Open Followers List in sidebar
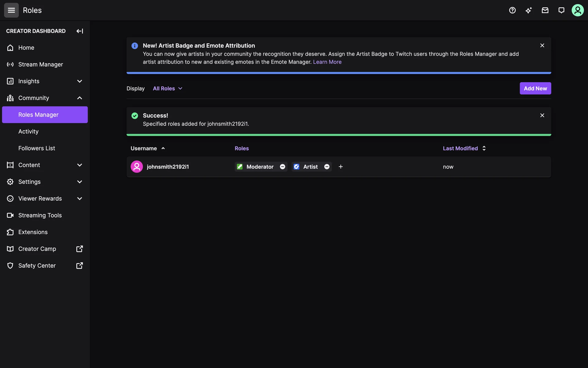588x368 pixels. (x=37, y=148)
